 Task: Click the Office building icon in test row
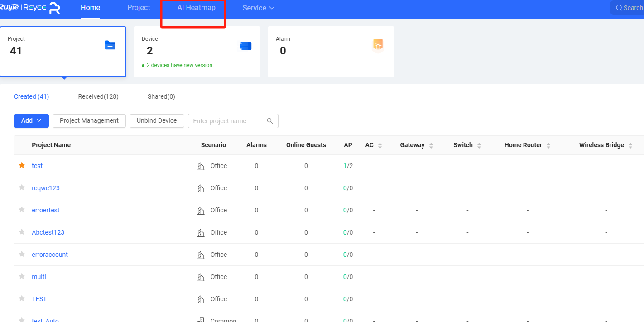201,166
